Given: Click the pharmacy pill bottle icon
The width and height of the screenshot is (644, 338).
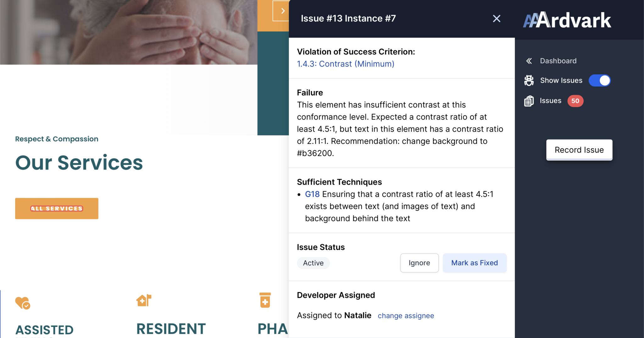Looking at the screenshot, I should (265, 300).
